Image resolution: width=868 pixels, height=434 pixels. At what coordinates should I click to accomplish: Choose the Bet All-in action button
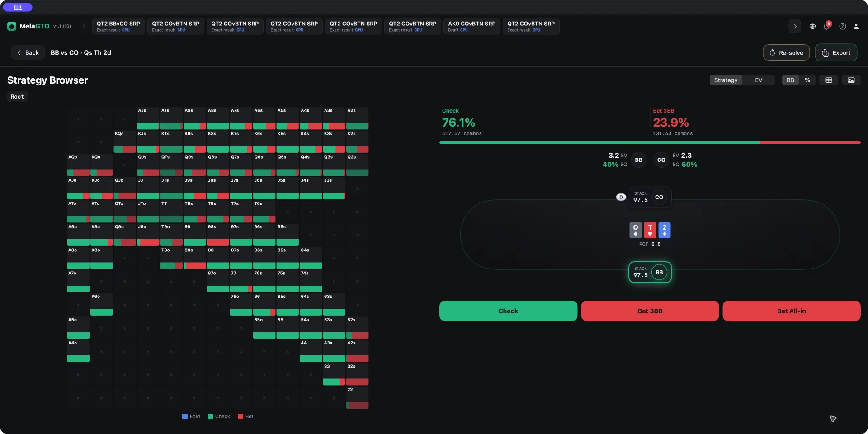click(x=791, y=311)
